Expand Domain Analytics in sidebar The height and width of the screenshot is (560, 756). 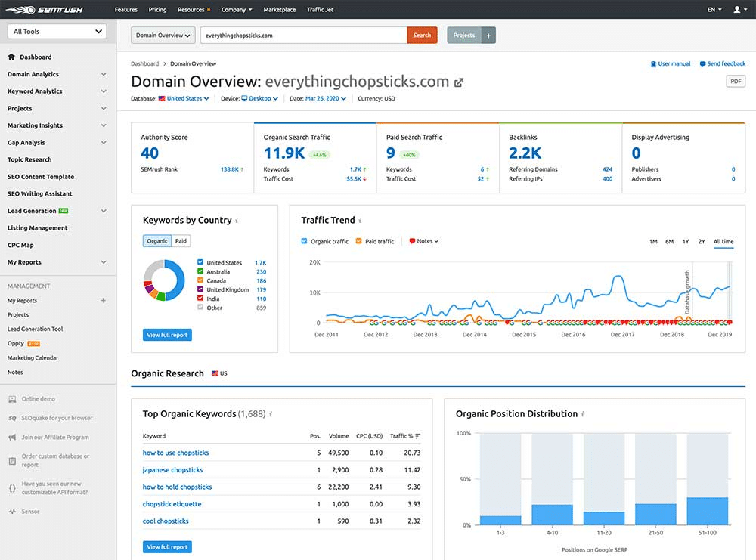click(57, 74)
